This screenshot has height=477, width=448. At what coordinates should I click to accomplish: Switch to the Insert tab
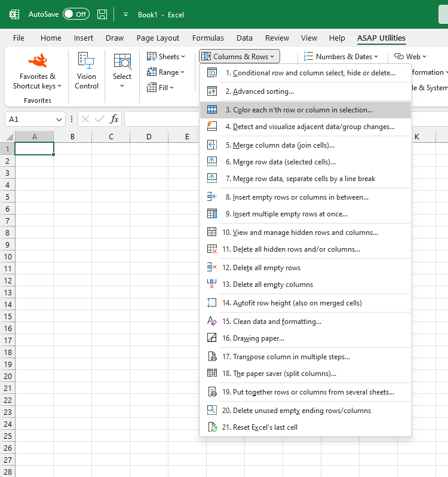pyautogui.click(x=84, y=38)
